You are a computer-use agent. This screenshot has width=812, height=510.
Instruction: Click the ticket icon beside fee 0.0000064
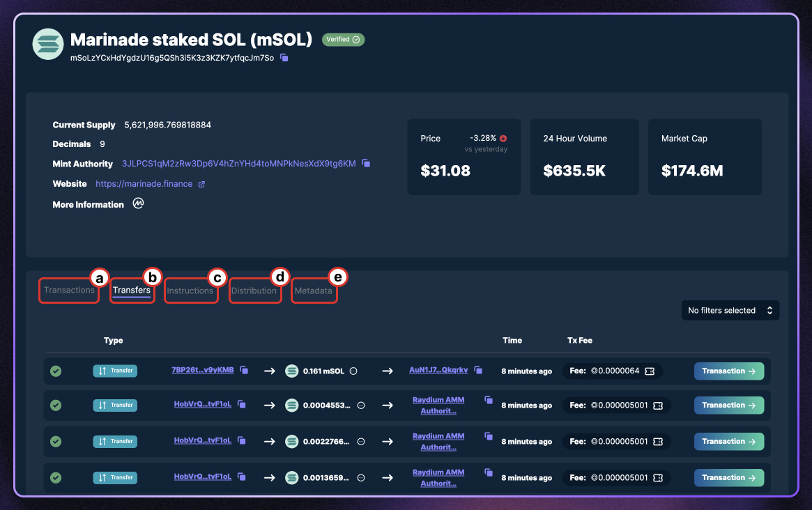point(650,371)
